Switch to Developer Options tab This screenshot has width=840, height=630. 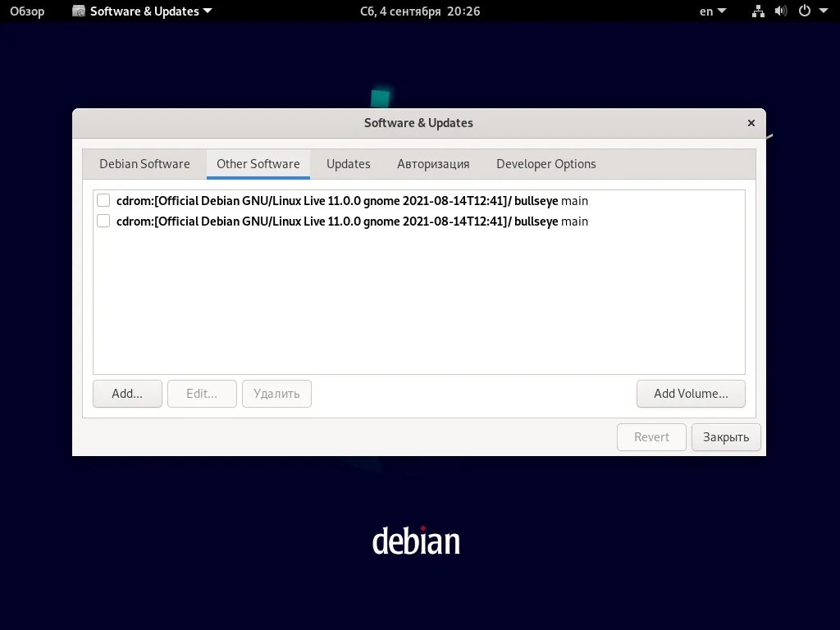546,163
